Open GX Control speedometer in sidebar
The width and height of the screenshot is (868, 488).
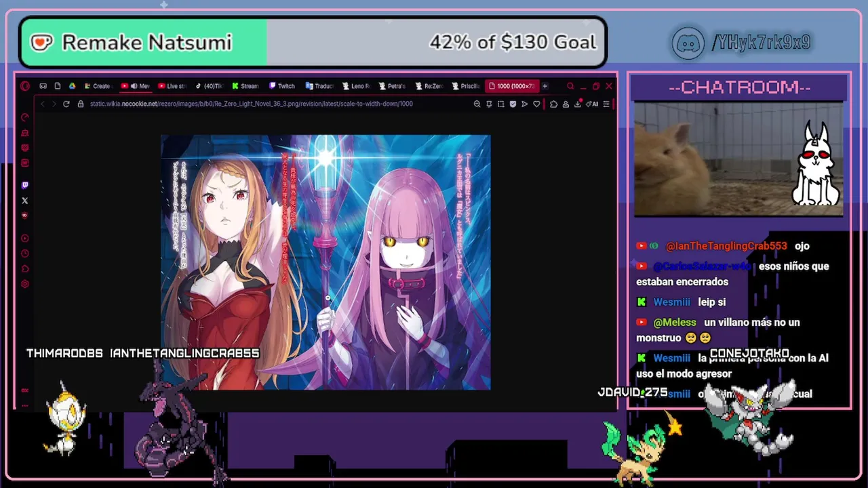pyautogui.click(x=25, y=117)
